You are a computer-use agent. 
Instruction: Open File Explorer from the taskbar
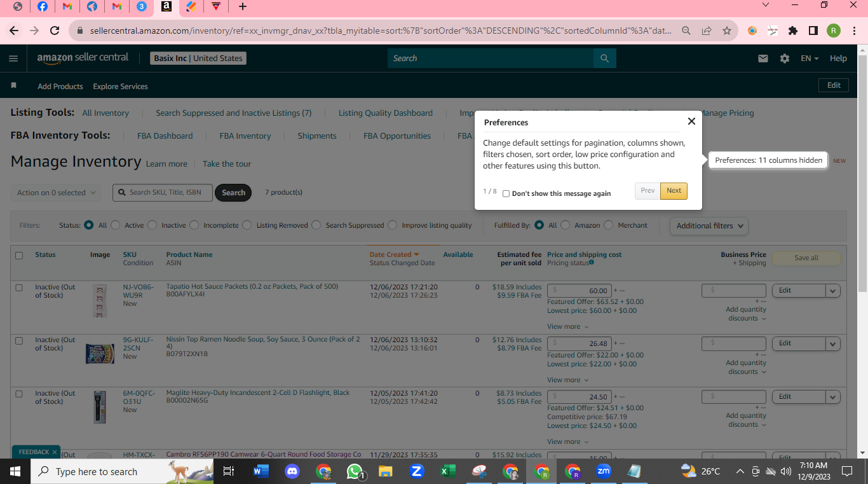(x=386, y=471)
